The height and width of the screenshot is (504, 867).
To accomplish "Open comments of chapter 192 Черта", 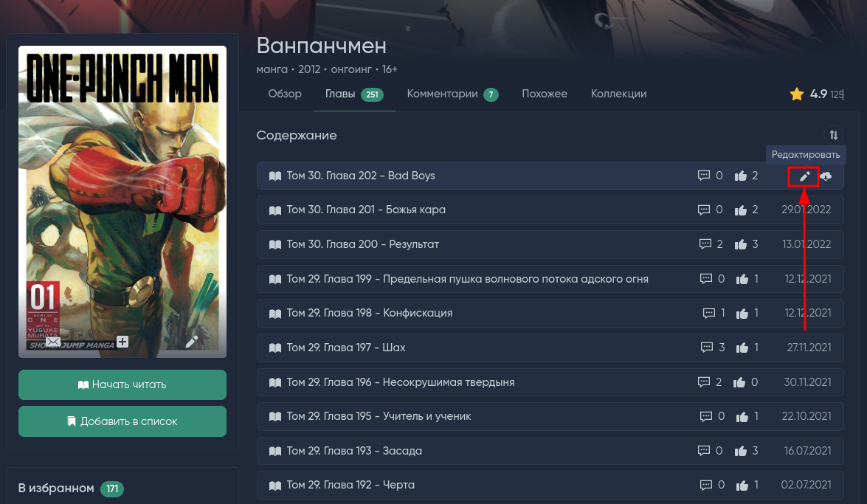I will coord(705,486).
